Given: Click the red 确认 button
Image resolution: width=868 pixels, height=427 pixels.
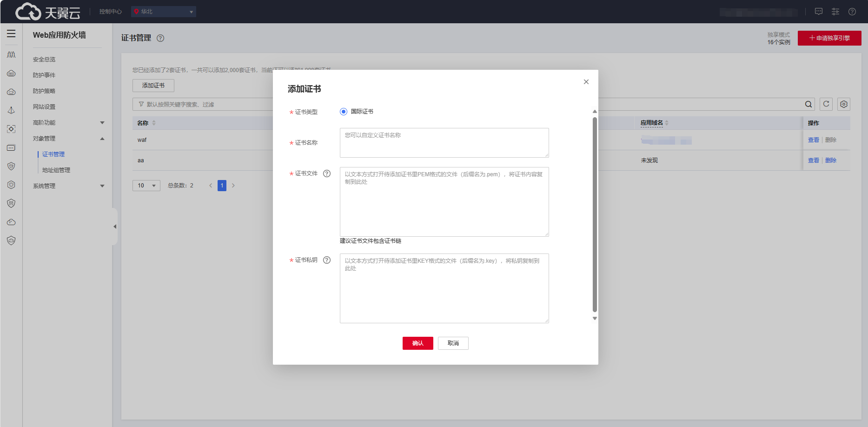Looking at the screenshot, I should click(x=417, y=343).
